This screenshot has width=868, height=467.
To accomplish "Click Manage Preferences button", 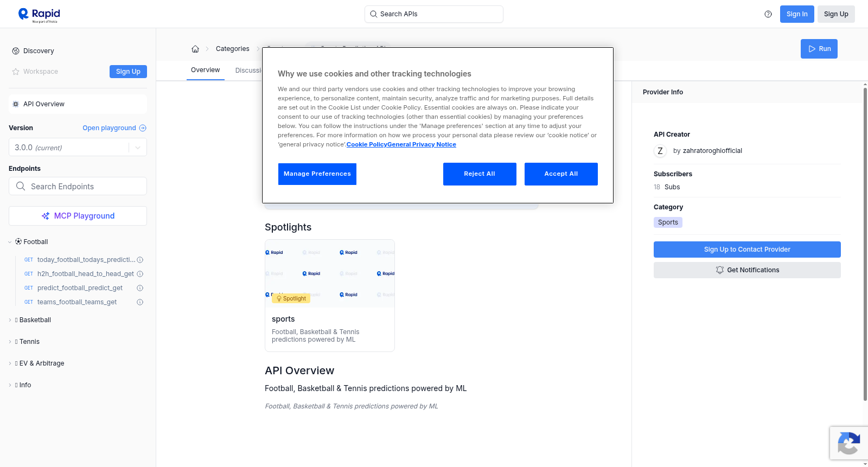I will coord(317,174).
